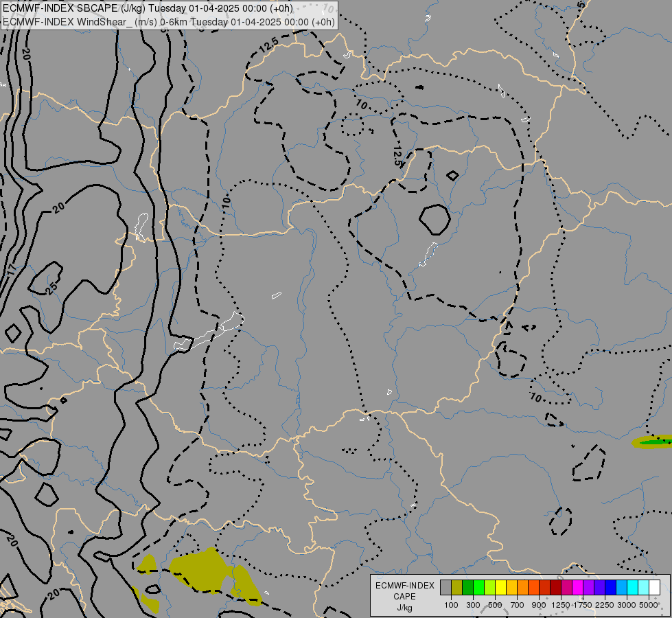Image resolution: width=672 pixels, height=618 pixels.
Task: Choose the amber legend swatch
Action: (x=511, y=587)
